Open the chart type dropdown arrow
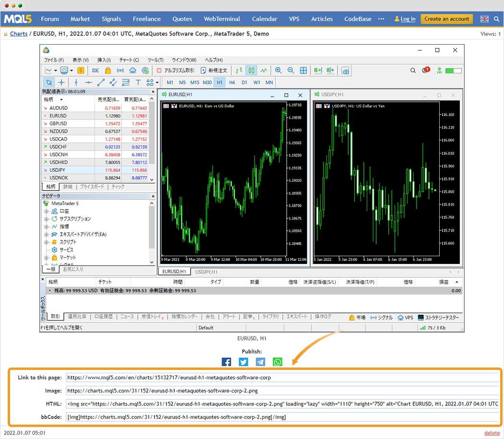Image resolution: width=504 pixels, height=439 pixels. (x=56, y=71)
